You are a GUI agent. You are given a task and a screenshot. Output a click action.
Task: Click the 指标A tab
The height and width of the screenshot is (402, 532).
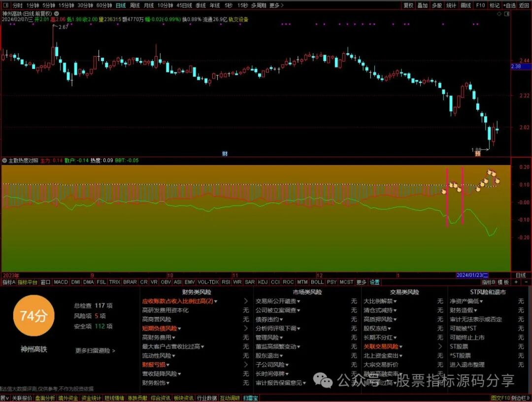[x=9, y=282]
